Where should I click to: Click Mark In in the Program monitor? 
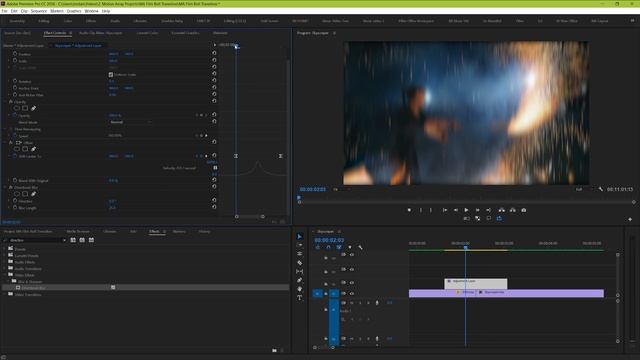point(421,210)
